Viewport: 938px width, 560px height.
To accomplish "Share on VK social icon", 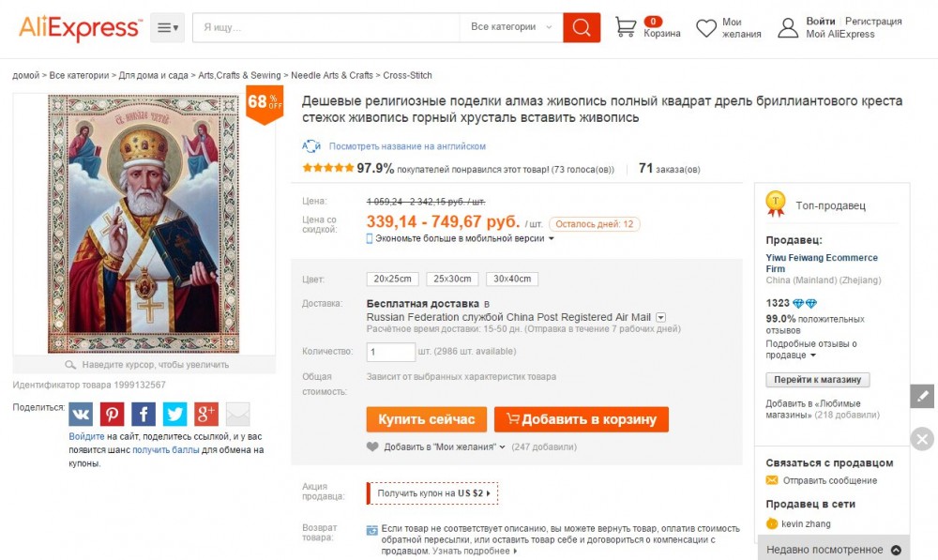I will coord(81,414).
